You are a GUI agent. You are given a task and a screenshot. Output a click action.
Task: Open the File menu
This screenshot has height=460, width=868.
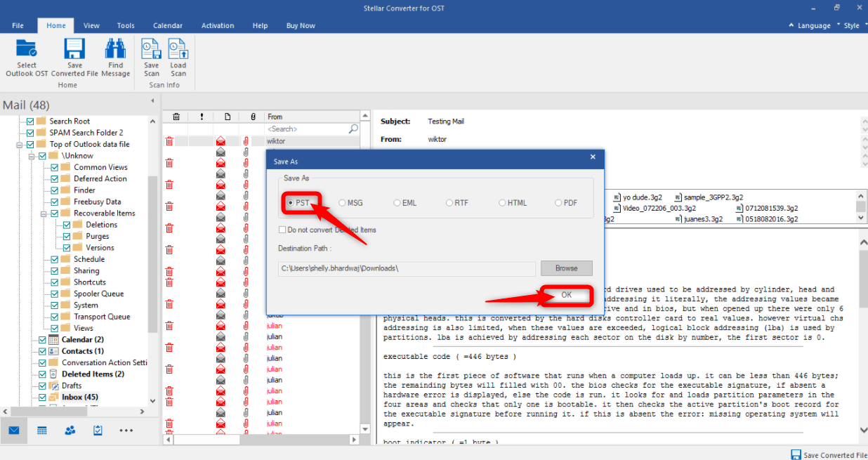click(x=18, y=26)
